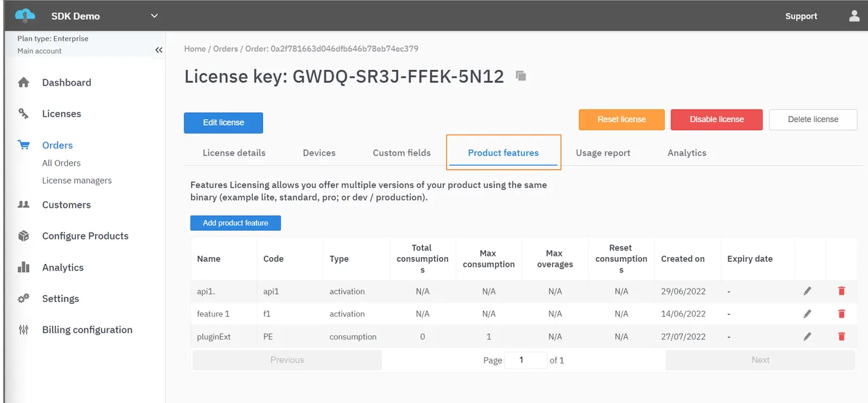Screen dimensions: 868x403
Task: Click the Orders shopping cart icon
Action: [x=23, y=145]
